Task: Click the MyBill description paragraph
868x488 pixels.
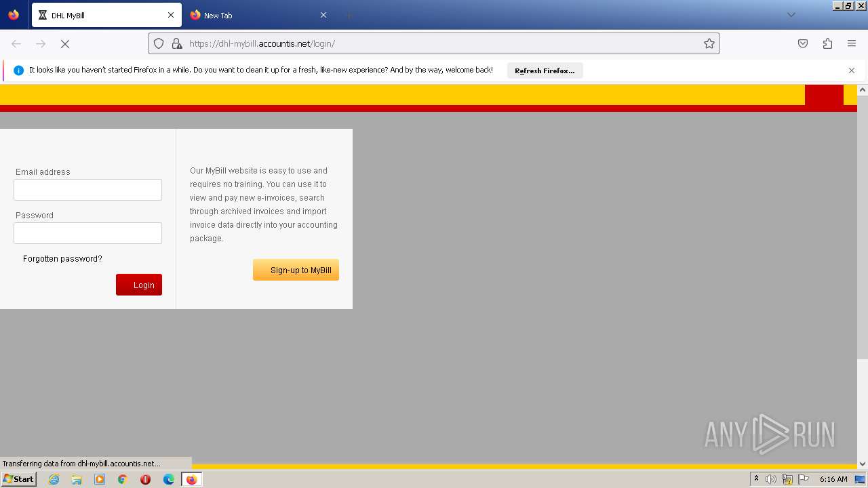Action: pos(264,205)
